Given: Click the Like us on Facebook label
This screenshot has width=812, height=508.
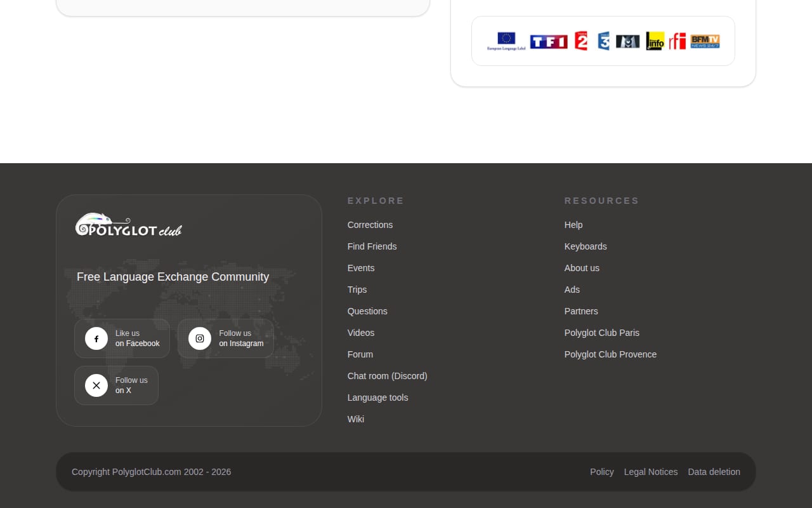Looking at the screenshot, I should [138, 338].
